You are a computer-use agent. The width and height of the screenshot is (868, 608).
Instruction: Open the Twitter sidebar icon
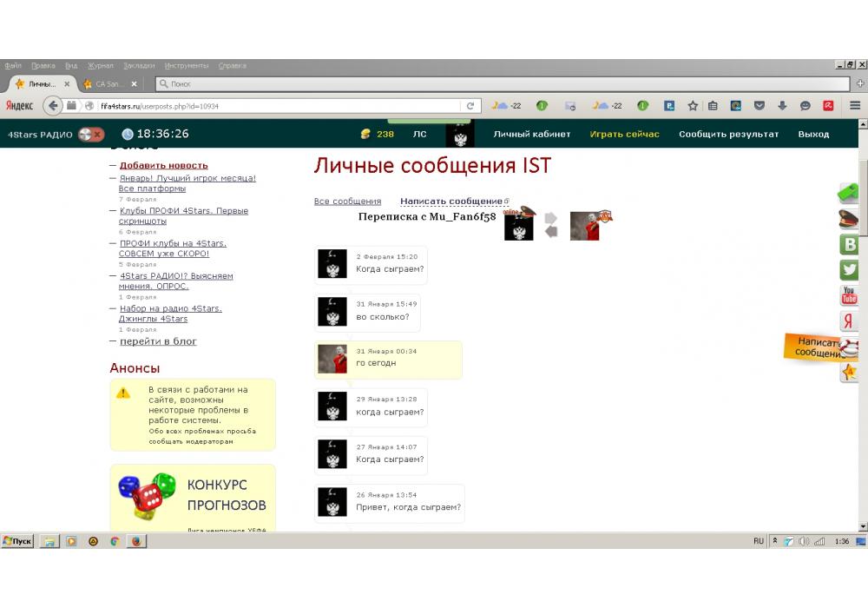point(849,270)
